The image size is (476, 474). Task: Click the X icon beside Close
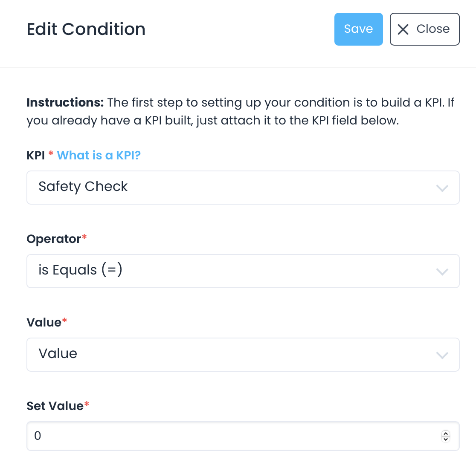403,29
